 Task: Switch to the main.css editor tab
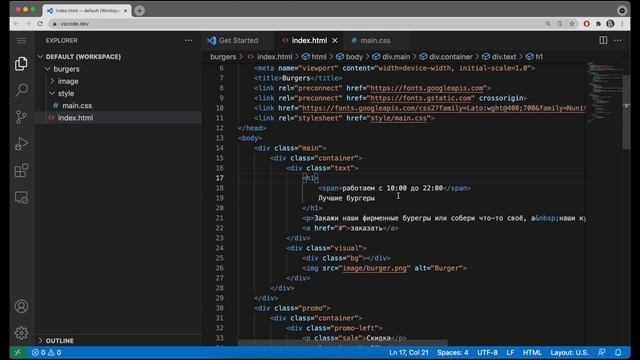tap(375, 40)
